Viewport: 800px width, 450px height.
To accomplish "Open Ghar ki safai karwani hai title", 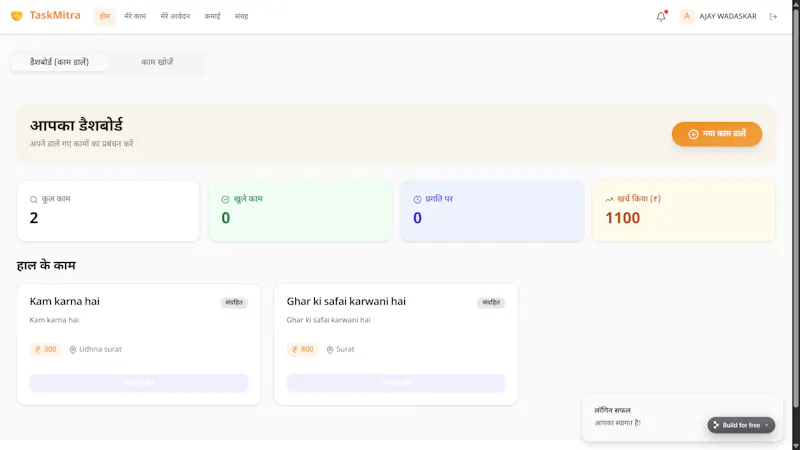I will (346, 302).
